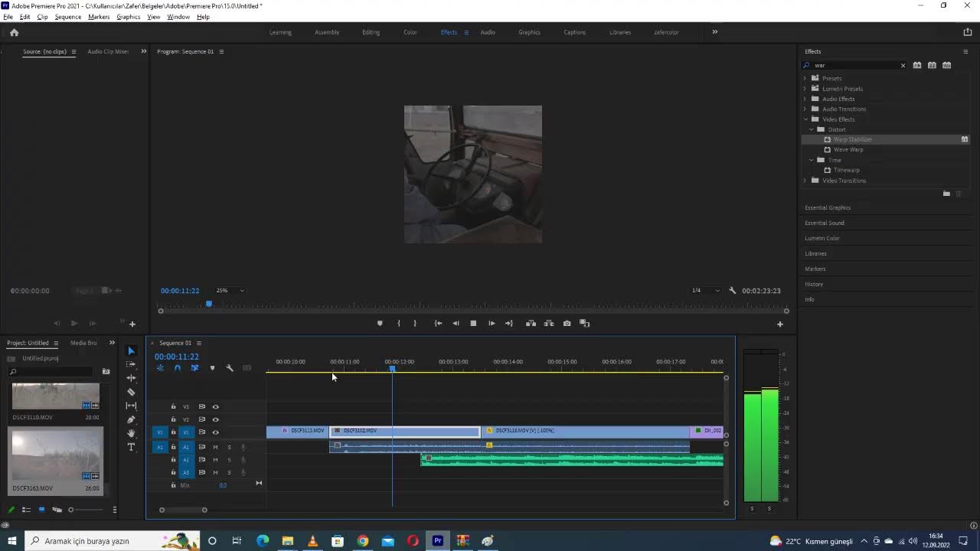Image resolution: width=980 pixels, height=551 pixels.
Task: Open the Media Browser panel tab
Action: pos(83,343)
